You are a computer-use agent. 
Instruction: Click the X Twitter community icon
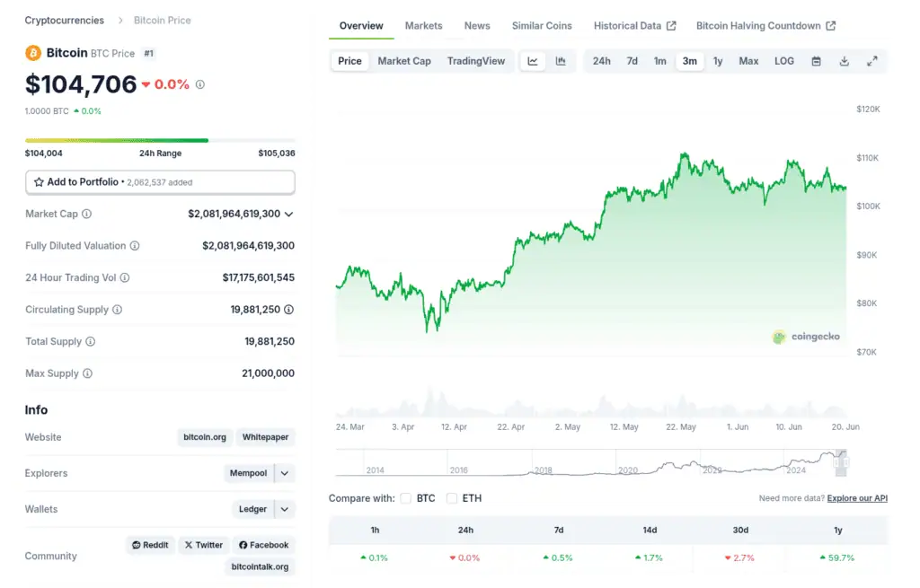pos(189,545)
